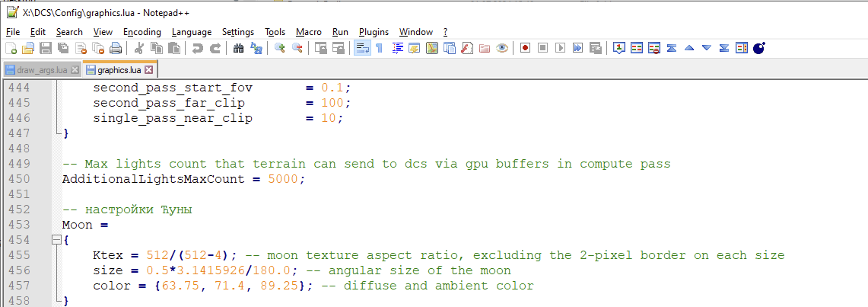This screenshot has width=868, height=307.
Task: Click the panel icon with colored dots
Action: (742, 48)
